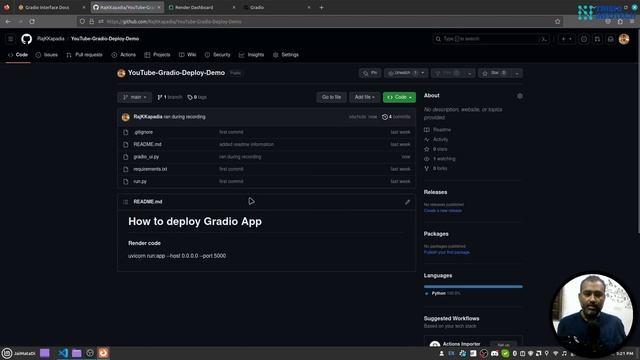
Task: Open the Wiki tab
Action: (x=188, y=55)
